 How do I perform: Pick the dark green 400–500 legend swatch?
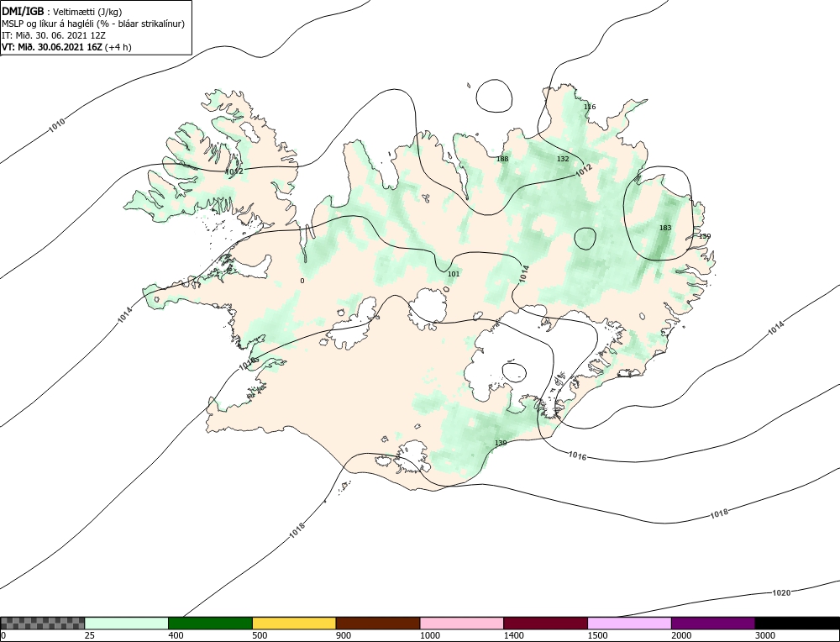click(210, 623)
